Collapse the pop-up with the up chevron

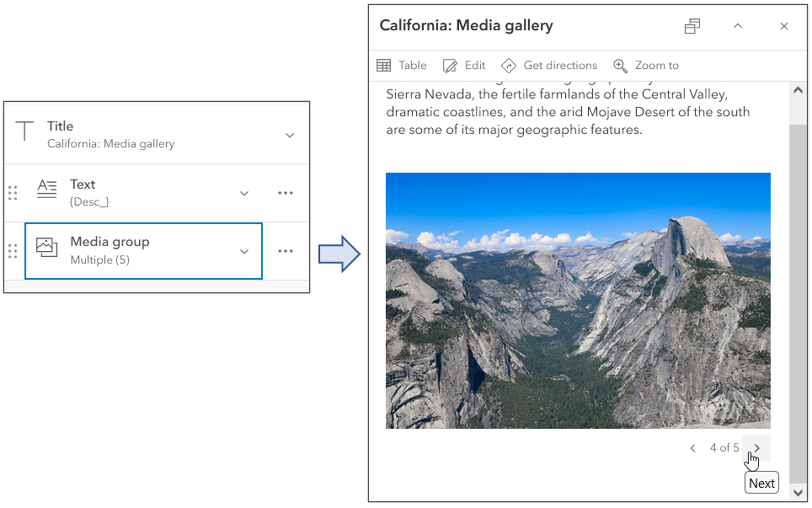(x=738, y=26)
